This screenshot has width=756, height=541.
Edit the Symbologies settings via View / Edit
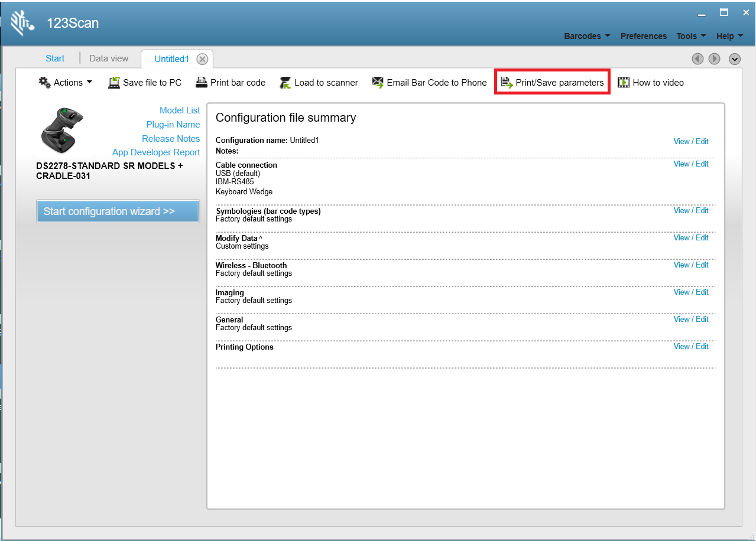click(x=691, y=210)
